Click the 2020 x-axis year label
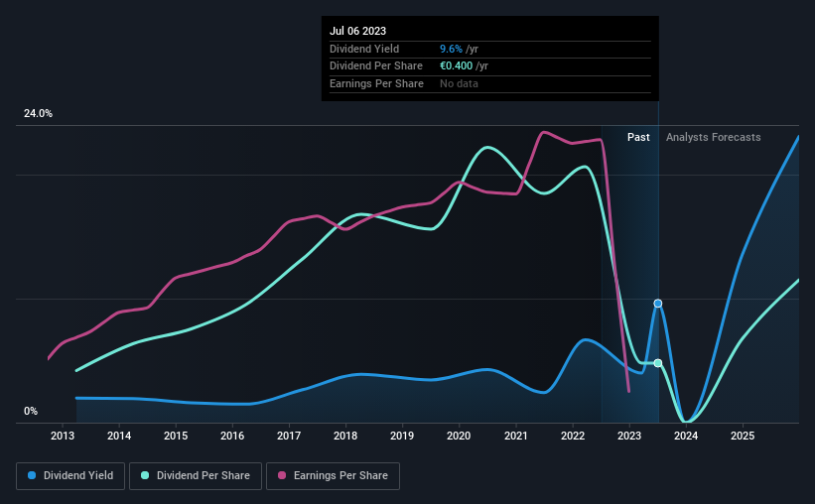 click(x=459, y=436)
